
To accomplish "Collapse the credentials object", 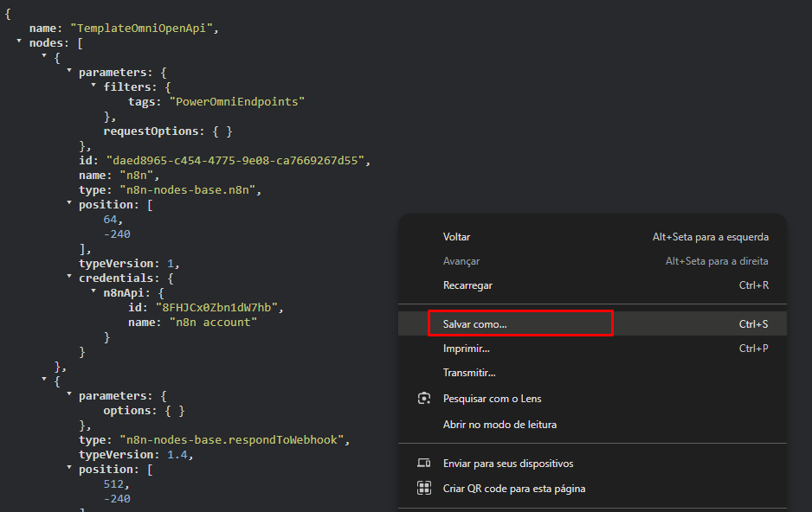I will coord(68,277).
